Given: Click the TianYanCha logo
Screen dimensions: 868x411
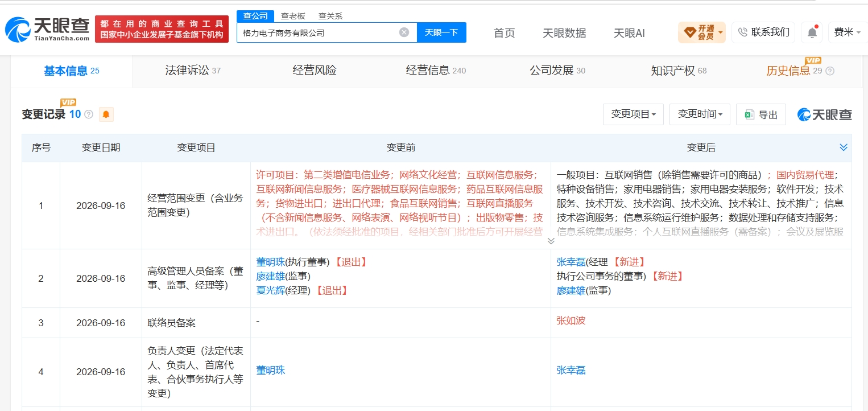Looking at the screenshot, I should (47, 30).
